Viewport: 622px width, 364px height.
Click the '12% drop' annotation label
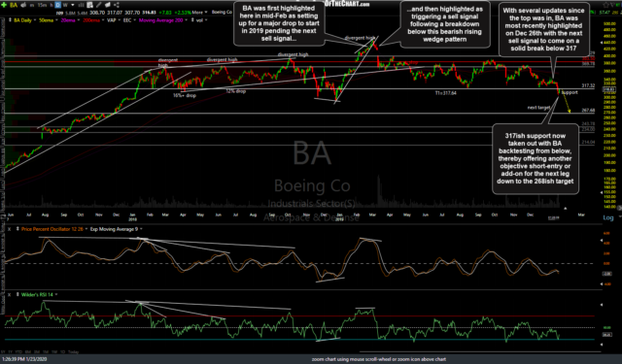(x=236, y=91)
